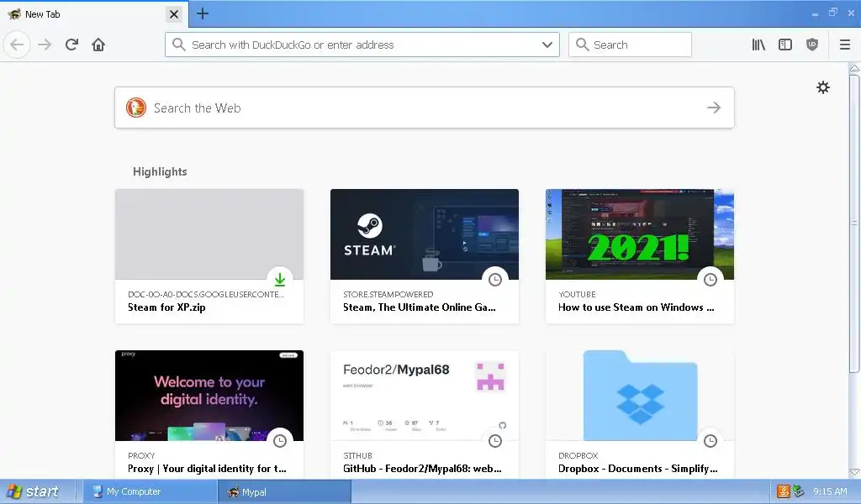Click history clock icon on YouTube card
The image size is (861, 504).
pos(710,279)
